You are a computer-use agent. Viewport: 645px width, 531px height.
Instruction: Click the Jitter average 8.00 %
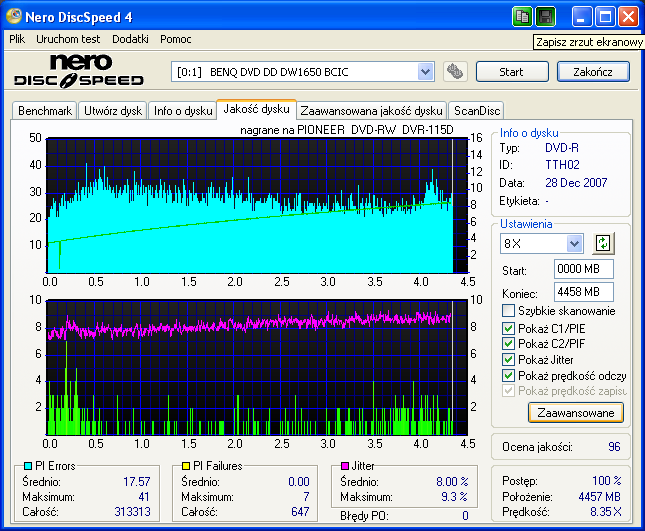point(452,482)
